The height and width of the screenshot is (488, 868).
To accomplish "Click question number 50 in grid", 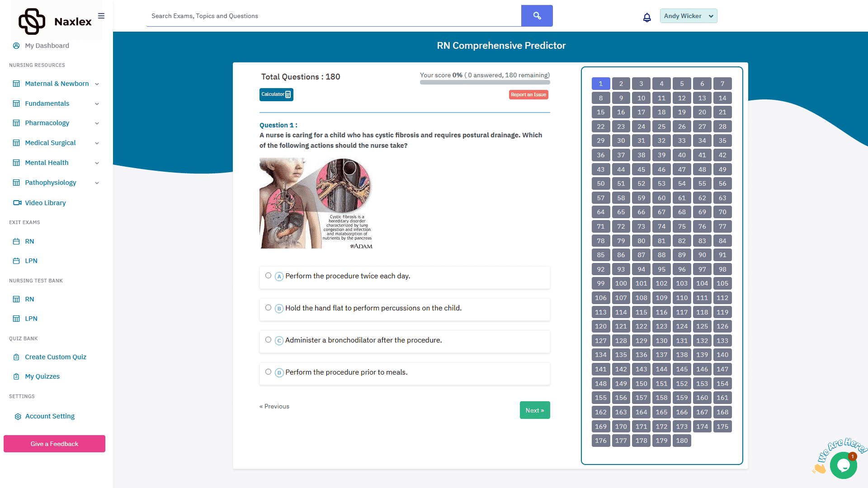I will pyautogui.click(x=601, y=183).
